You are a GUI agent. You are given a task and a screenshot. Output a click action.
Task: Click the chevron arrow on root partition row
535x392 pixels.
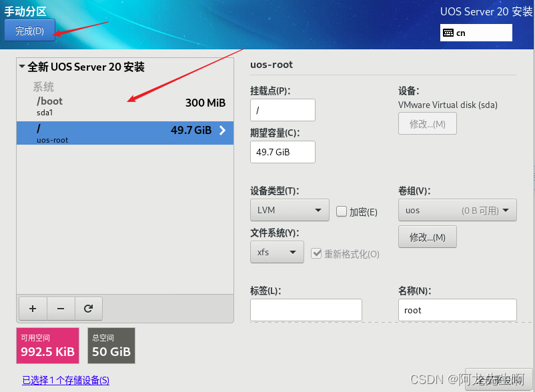point(222,131)
